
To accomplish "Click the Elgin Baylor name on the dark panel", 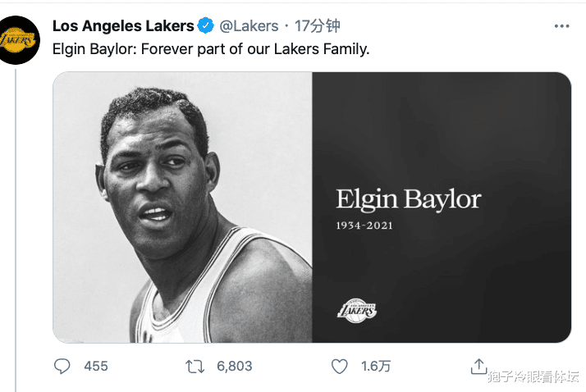I will [x=408, y=199].
